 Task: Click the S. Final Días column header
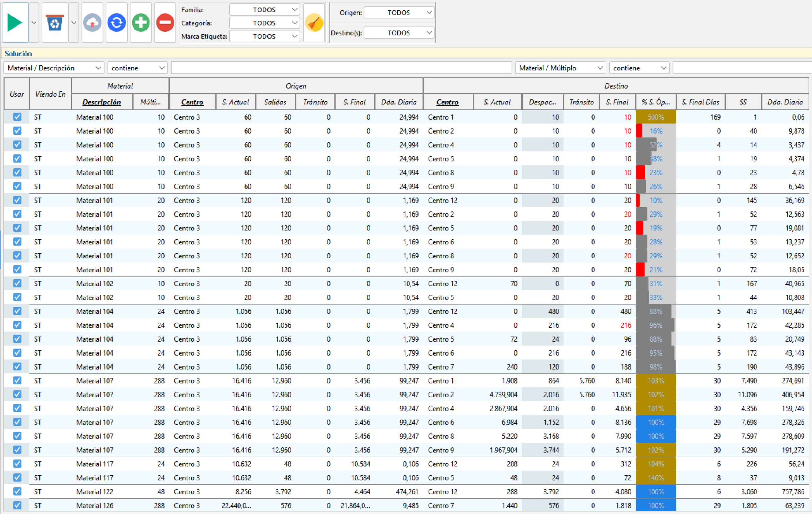point(700,102)
